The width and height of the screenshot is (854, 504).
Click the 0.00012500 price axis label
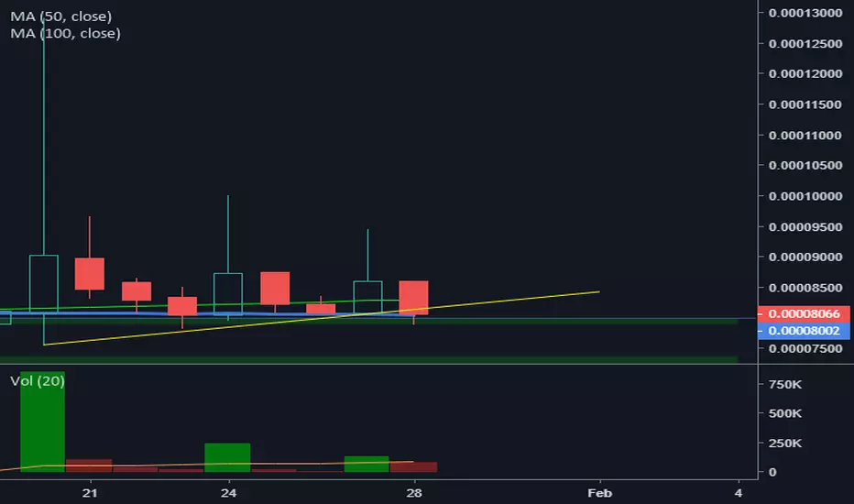click(x=805, y=44)
